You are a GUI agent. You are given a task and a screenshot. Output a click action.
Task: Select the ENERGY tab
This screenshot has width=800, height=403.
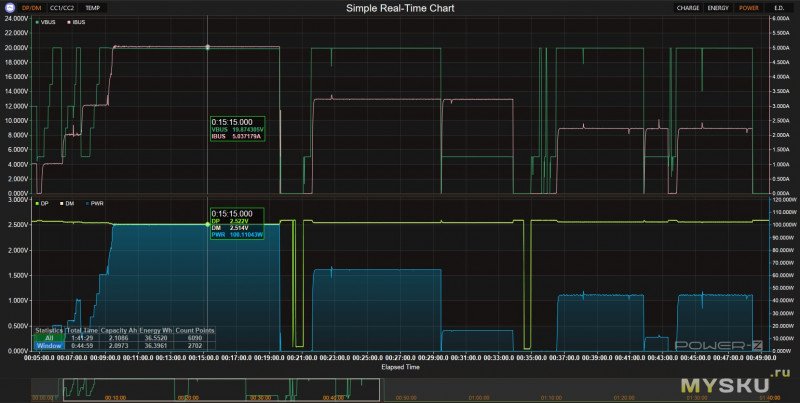point(718,8)
